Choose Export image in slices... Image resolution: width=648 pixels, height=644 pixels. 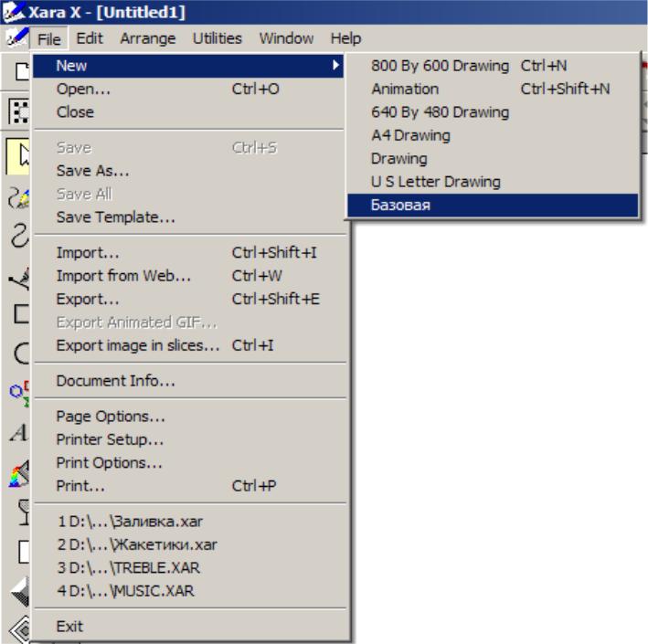[x=188, y=345]
